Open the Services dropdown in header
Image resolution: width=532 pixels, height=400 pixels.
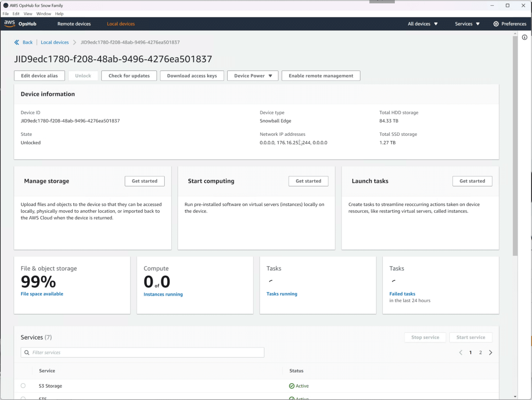click(467, 24)
